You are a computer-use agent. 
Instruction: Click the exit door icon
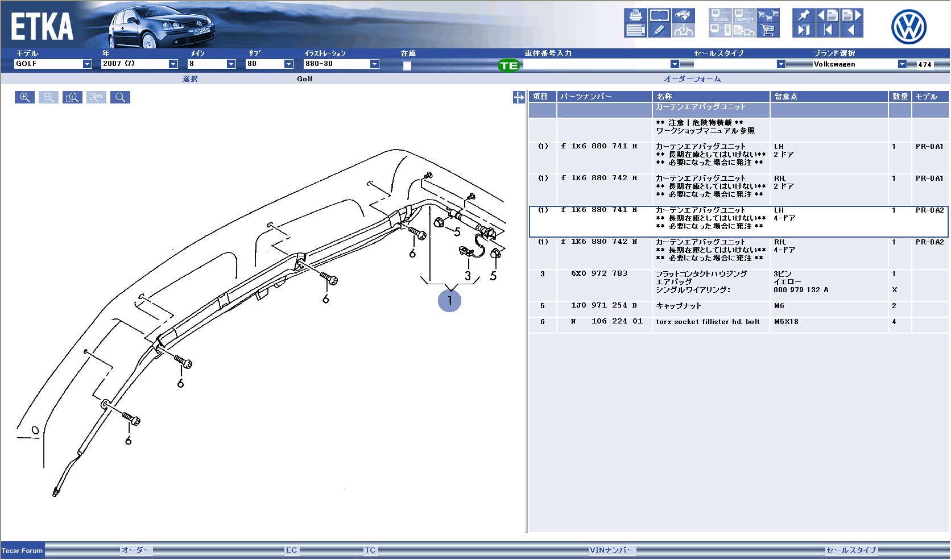pos(804,30)
